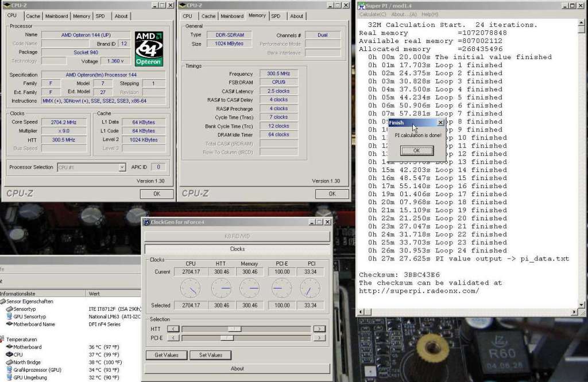Click Level 2 cache 1024 KBytes value
This screenshot has height=382, width=588.
coord(144,139)
